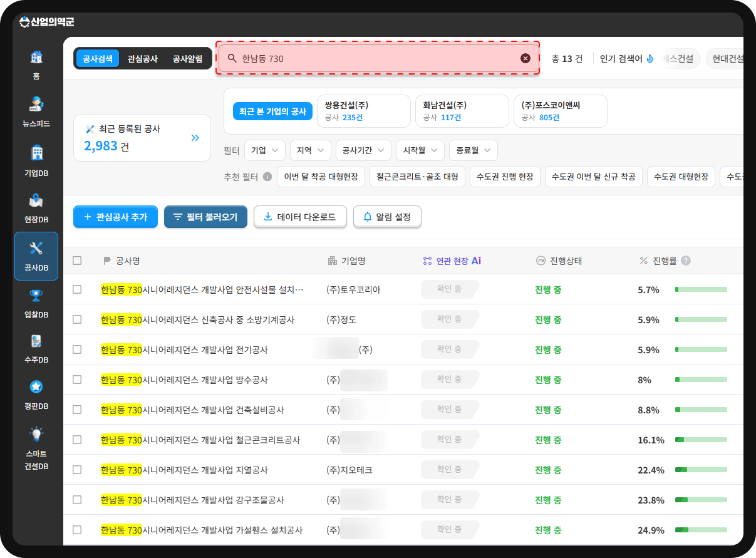Click the 24.9% progress bar

pos(701,530)
